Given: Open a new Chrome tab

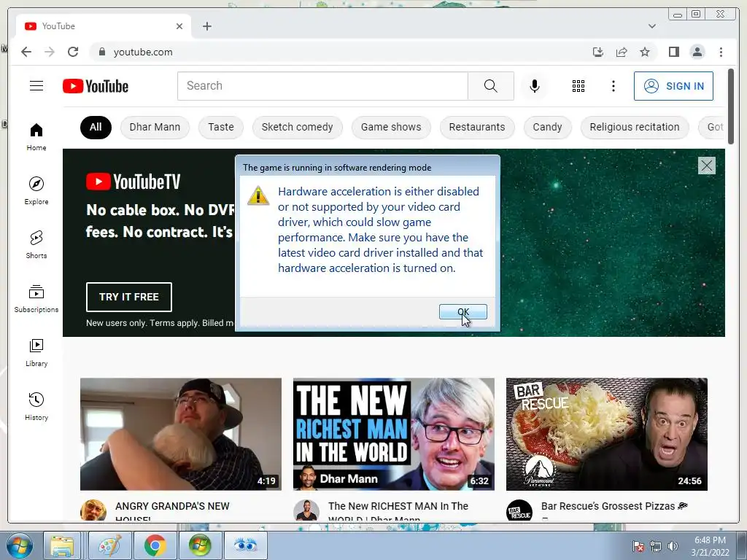Looking at the screenshot, I should coord(206,26).
